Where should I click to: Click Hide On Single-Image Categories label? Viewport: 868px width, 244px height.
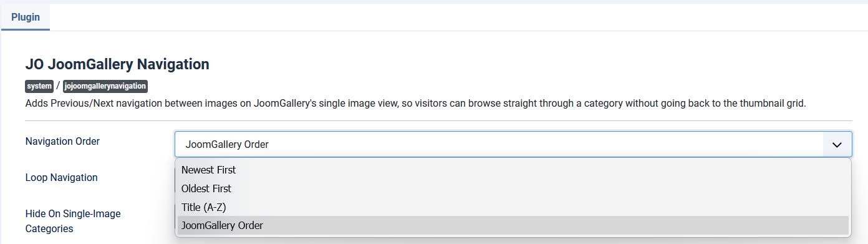point(73,221)
